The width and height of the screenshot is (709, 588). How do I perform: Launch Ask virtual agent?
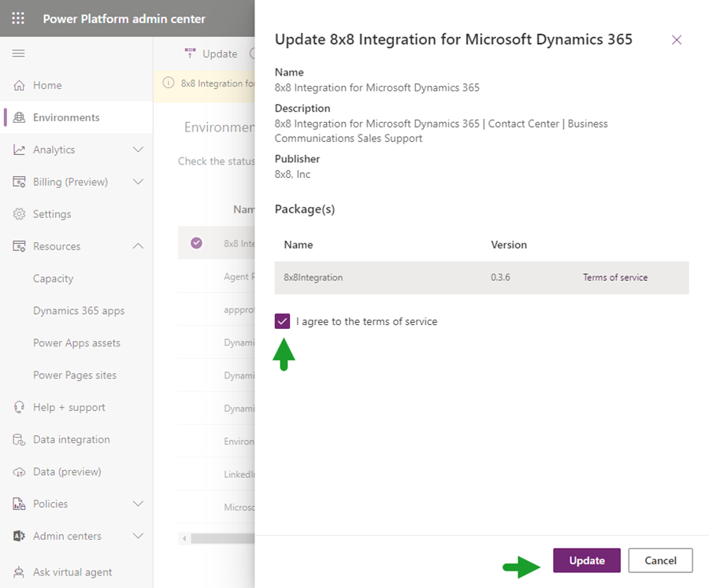(x=68, y=571)
